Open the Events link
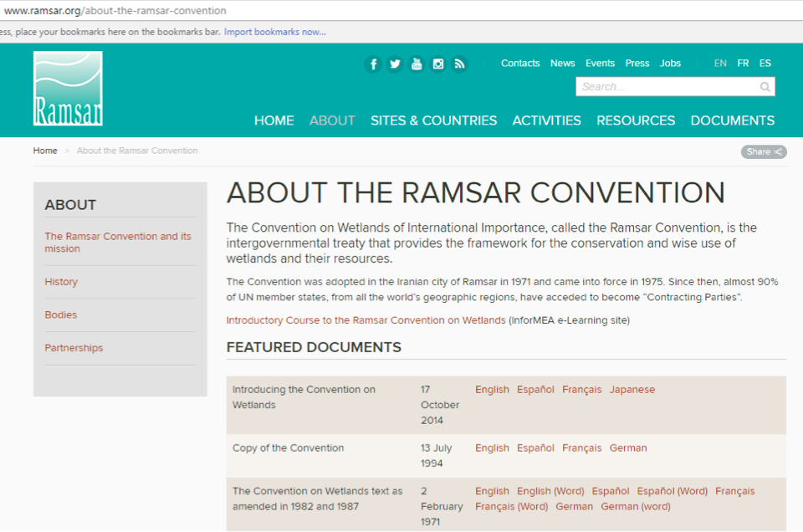This screenshot has width=803, height=532. coord(600,63)
